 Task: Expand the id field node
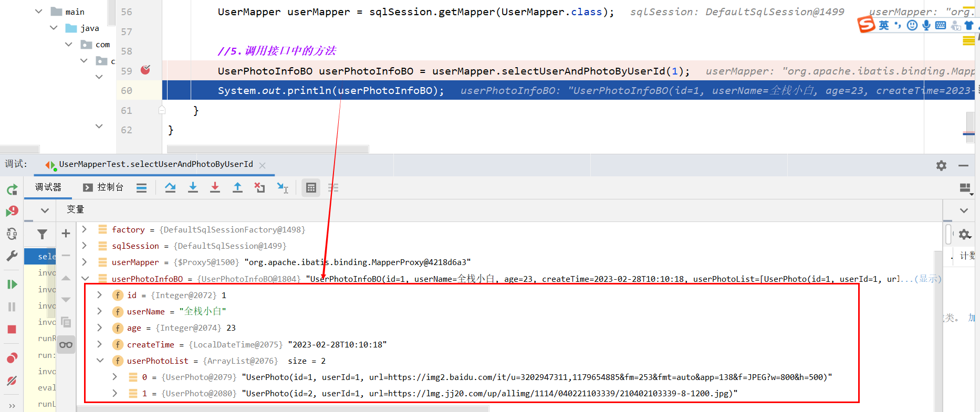coord(99,295)
